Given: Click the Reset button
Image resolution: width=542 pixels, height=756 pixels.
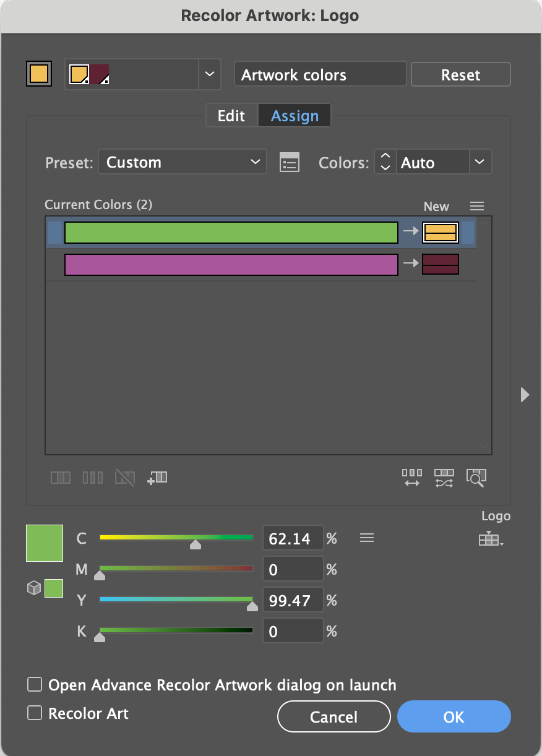Looking at the screenshot, I should [460, 74].
